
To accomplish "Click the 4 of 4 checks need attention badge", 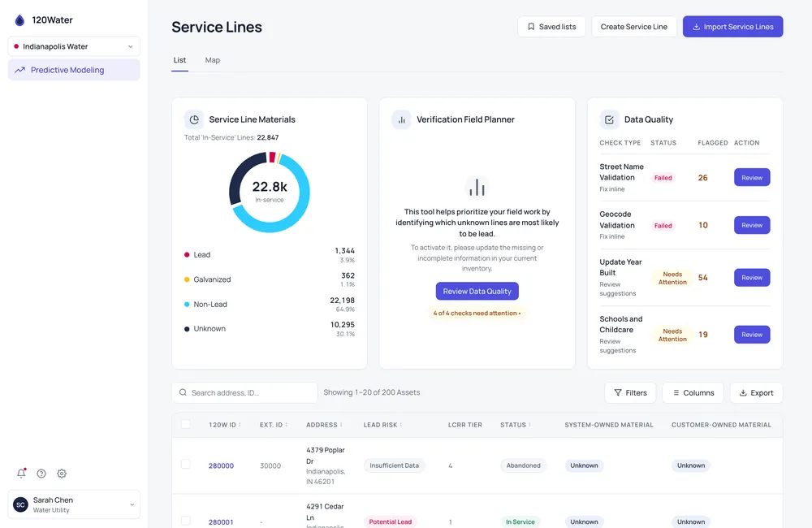I will [x=477, y=313].
